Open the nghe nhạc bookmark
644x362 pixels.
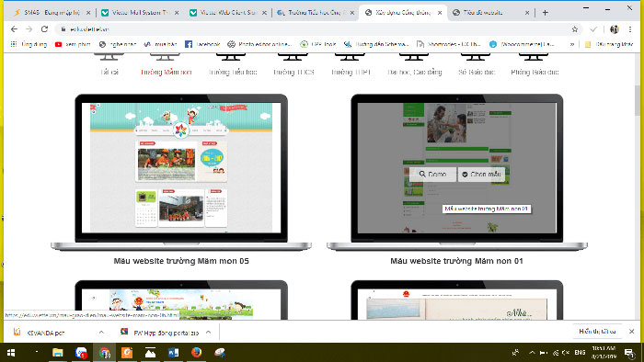click(x=118, y=44)
